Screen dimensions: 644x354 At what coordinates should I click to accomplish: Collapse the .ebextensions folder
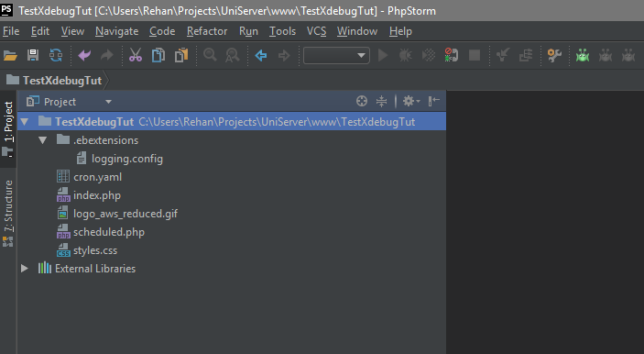[x=42, y=140]
